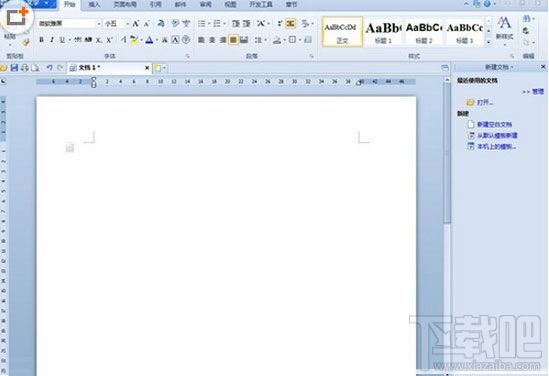
Task: Click the Bold formatting button
Action: (x=41, y=40)
